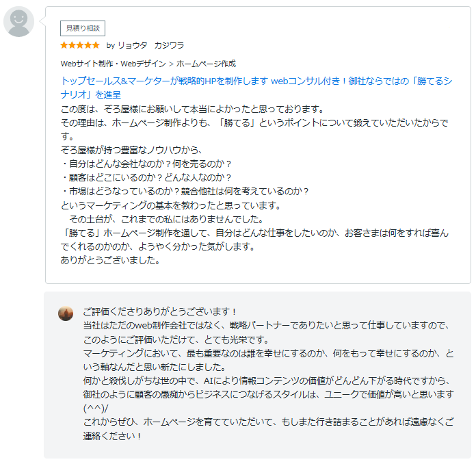
Task: Click the breadcrumb separator arrow between categories
Action: (x=171, y=64)
